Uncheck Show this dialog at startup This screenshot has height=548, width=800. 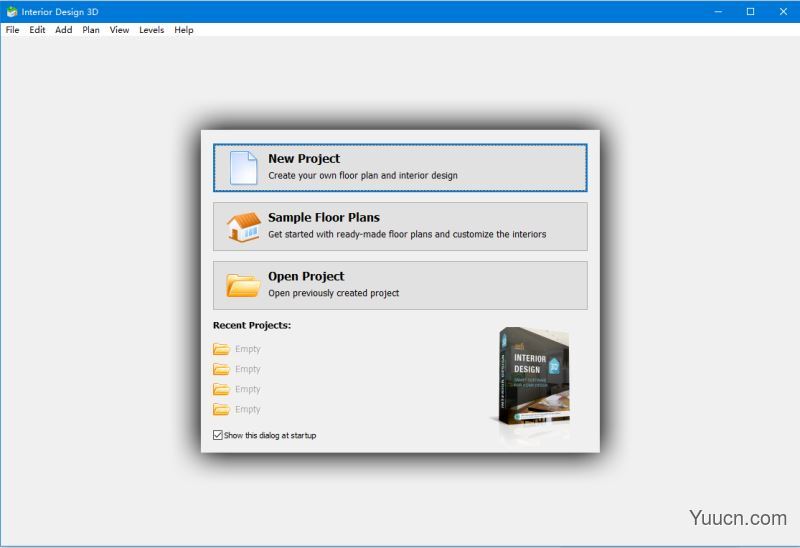[218, 435]
